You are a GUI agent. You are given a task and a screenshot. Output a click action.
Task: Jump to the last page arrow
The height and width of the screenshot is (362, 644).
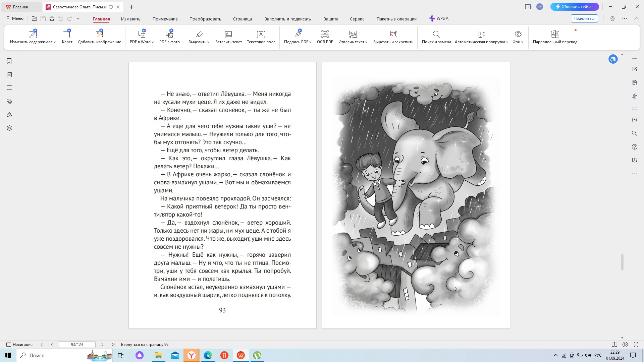pos(113,345)
